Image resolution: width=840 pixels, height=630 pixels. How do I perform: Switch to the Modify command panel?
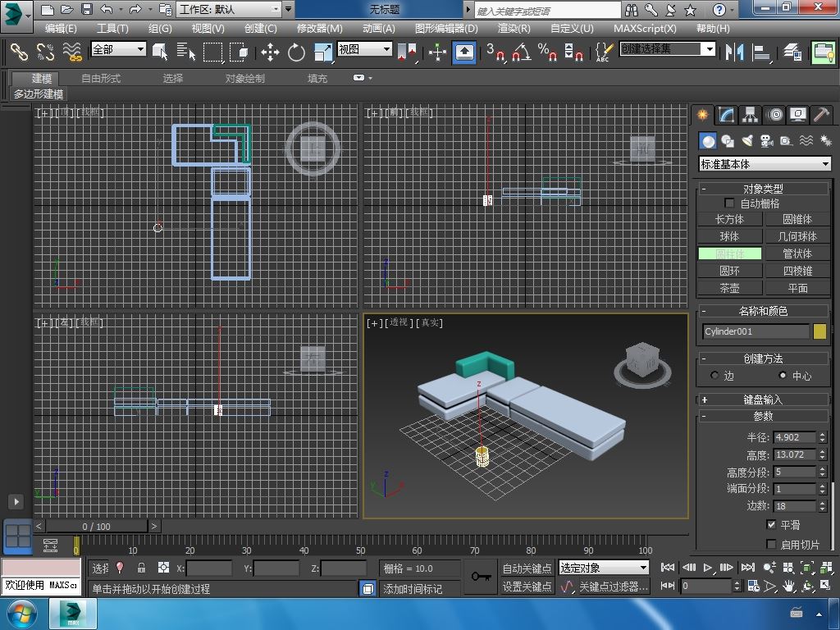click(726, 115)
